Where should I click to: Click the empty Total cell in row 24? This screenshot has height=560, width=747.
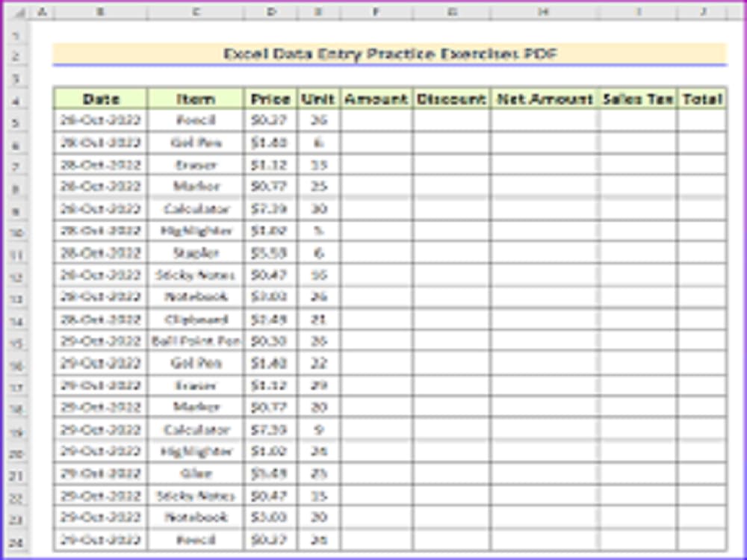pos(702,540)
